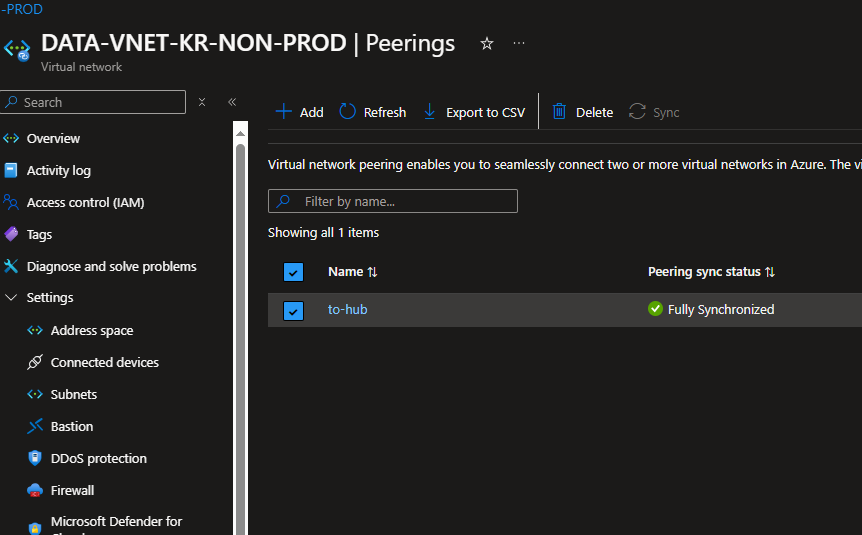Viewport: 862px width, 535px height.
Task: Clear the sidebar search with X
Action: click(202, 102)
